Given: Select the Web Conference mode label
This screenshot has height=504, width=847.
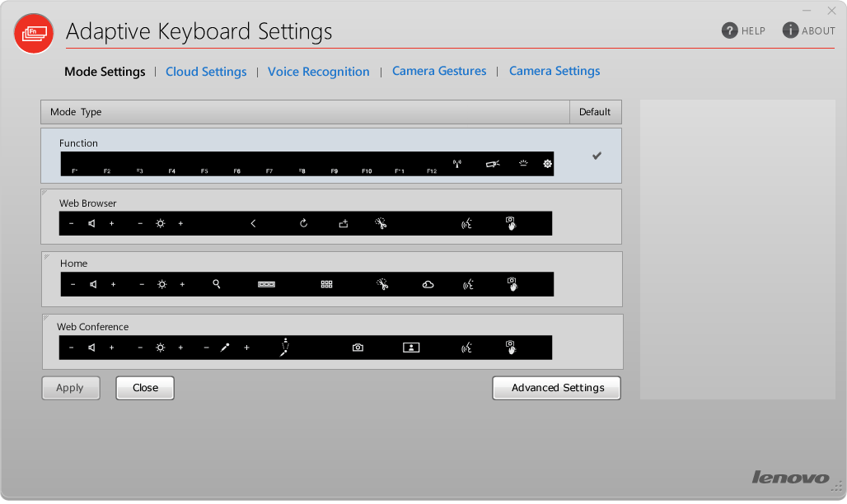Looking at the screenshot, I should [93, 327].
